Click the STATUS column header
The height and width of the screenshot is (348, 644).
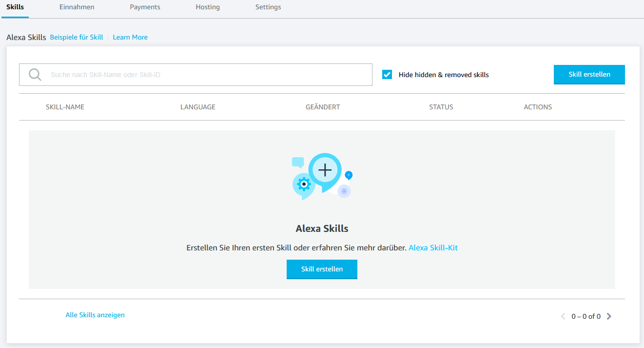(x=441, y=107)
